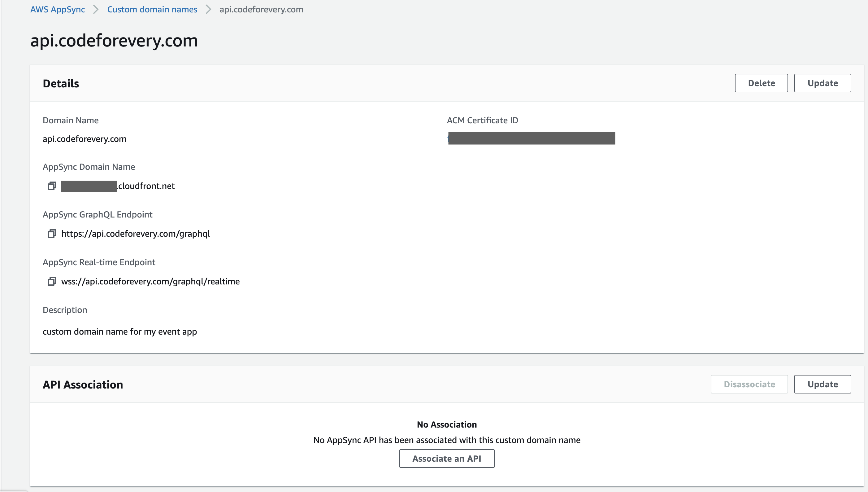Click the 'No AppSync API has been associated' message

coord(447,440)
